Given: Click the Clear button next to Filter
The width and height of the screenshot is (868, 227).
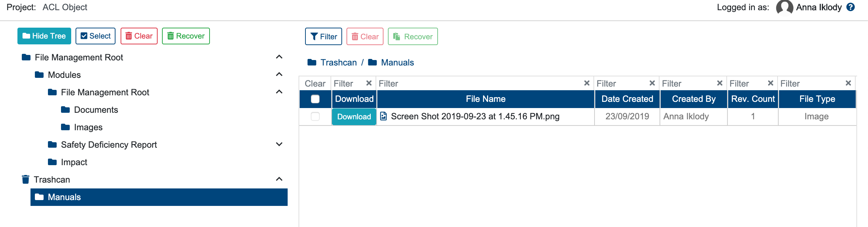Looking at the screenshot, I should click(365, 36).
